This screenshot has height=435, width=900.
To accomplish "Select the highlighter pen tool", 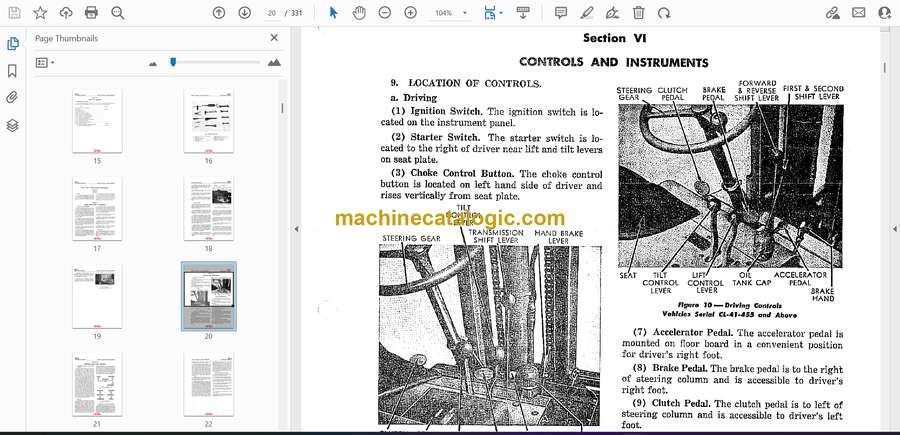I will (587, 13).
